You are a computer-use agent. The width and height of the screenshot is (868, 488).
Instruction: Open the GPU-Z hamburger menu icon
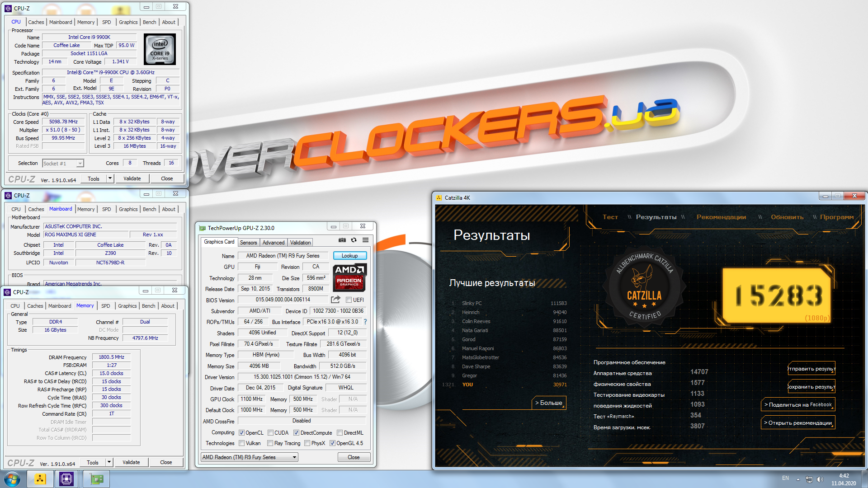tap(365, 240)
